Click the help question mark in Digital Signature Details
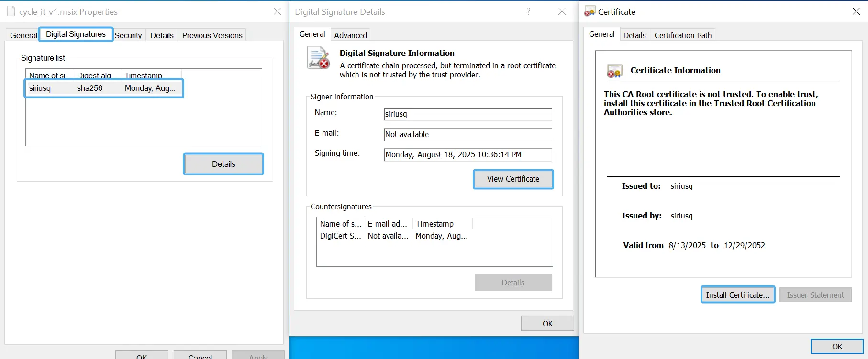This screenshot has width=868, height=359. click(x=528, y=11)
